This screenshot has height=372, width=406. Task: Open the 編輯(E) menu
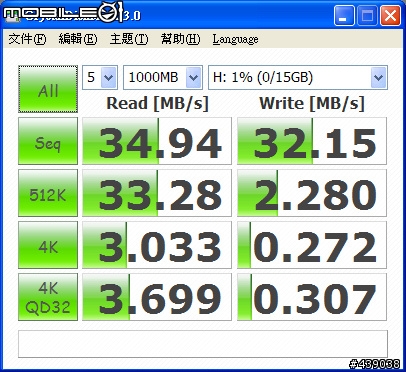pyautogui.click(x=78, y=39)
